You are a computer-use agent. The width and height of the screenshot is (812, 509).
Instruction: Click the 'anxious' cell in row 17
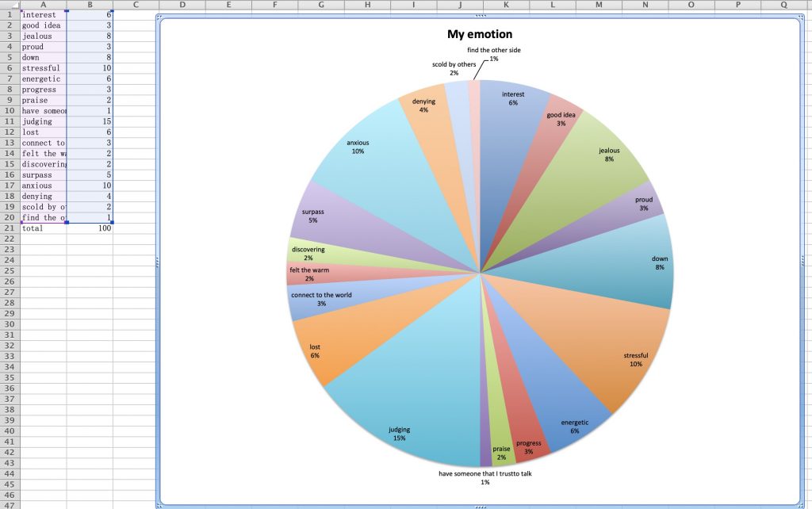(43, 186)
